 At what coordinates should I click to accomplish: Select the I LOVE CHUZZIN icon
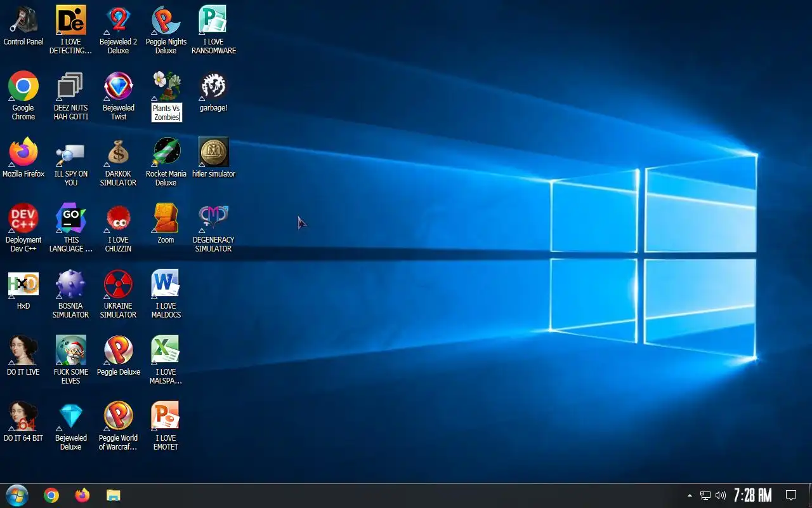119,218
